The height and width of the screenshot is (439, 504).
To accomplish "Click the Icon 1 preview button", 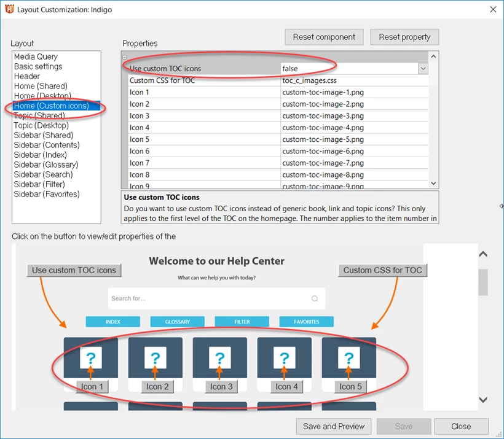I will coord(92,387).
